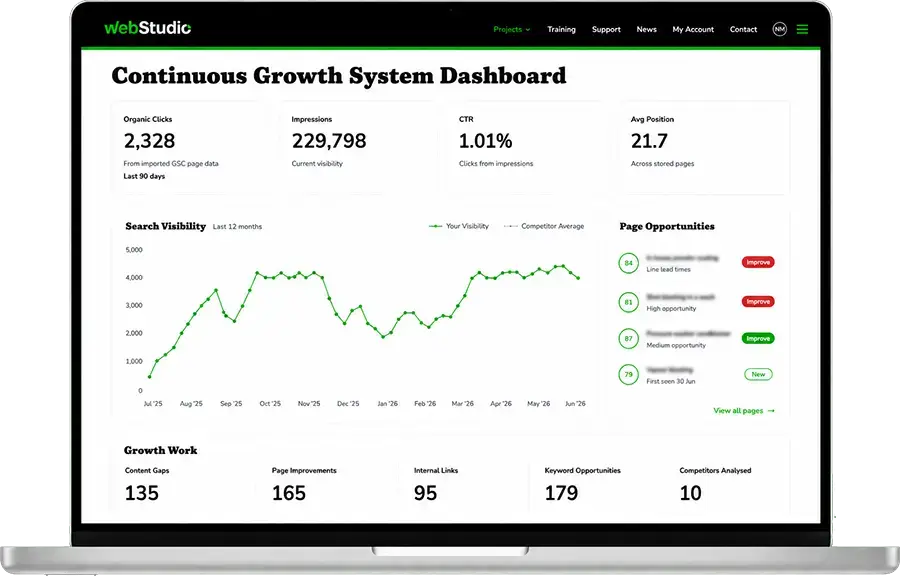The height and width of the screenshot is (577, 900).
Task: Open My Account from the navigation
Action: click(693, 29)
